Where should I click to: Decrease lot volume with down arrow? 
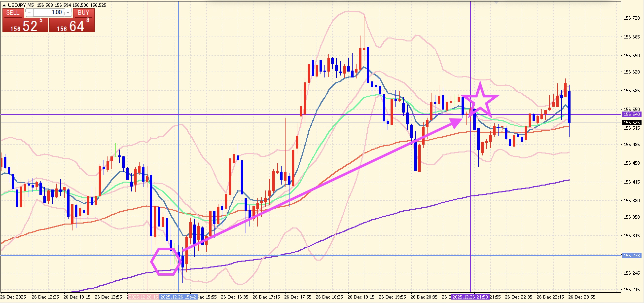pos(29,13)
